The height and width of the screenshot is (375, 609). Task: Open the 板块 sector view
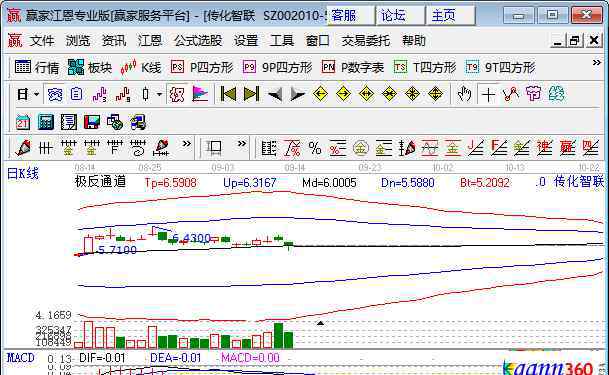[x=90, y=68]
